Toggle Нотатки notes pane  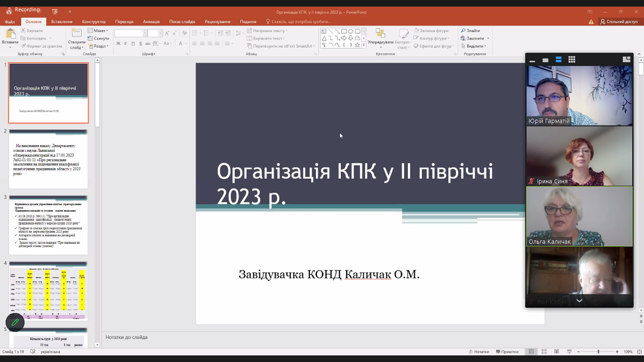(x=479, y=352)
